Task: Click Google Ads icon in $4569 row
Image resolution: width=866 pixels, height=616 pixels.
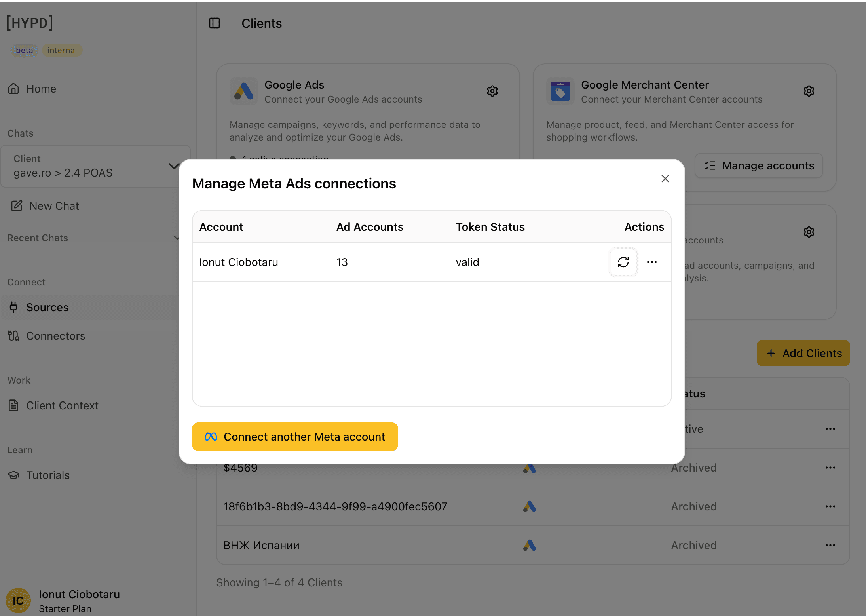Action: tap(530, 468)
